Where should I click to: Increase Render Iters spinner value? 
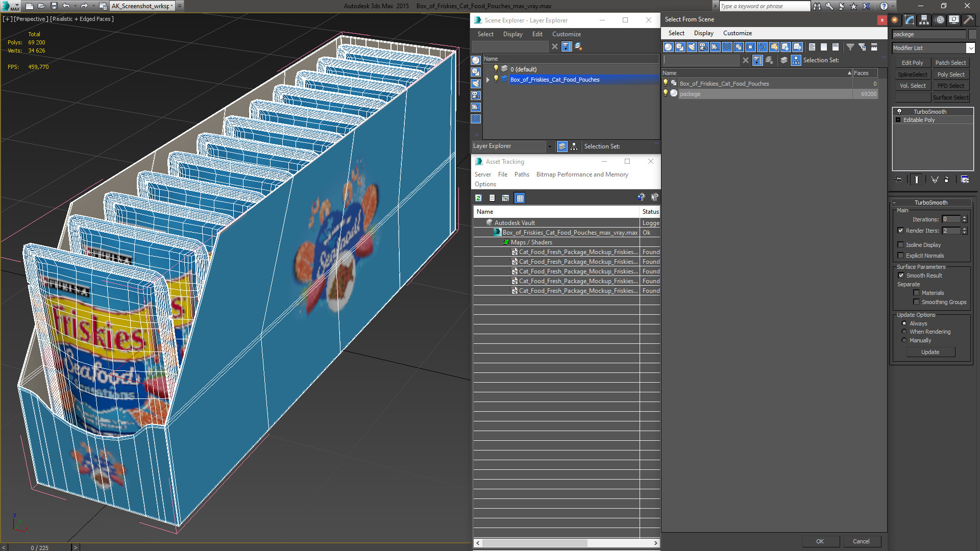pyautogui.click(x=965, y=229)
